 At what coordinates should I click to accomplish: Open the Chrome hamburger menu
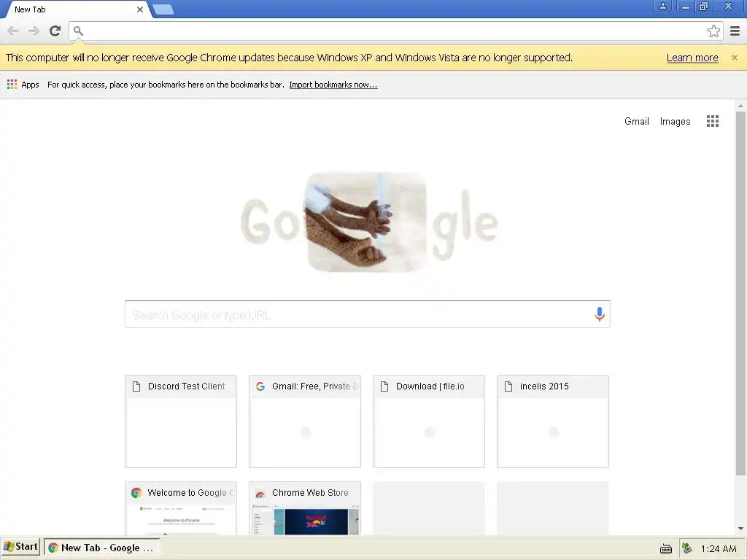(735, 31)
